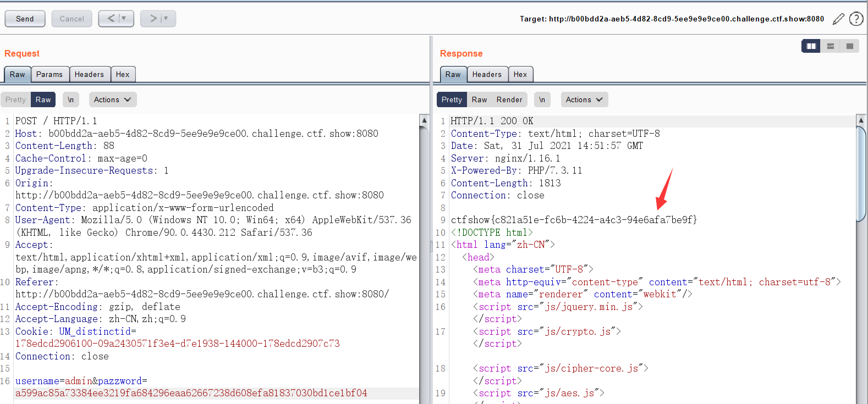Image resolution: width=868 pixels, height=404 pixels.
Task: Click the 'X-Powered-By: PHP/7.3.11' response header
Action: click(517, 170)
